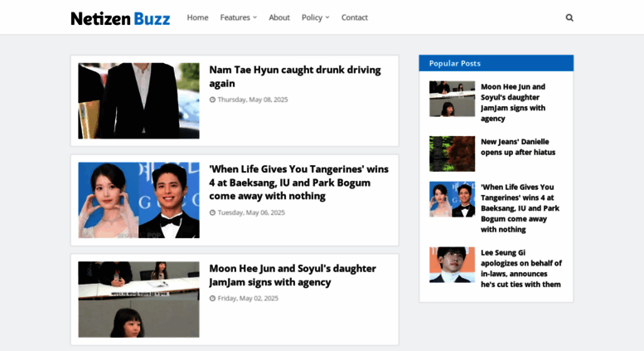Click clock icon beside Friday, May 02, 2025
The height and width of the screenshot is (351, 644).
[212, 299]
